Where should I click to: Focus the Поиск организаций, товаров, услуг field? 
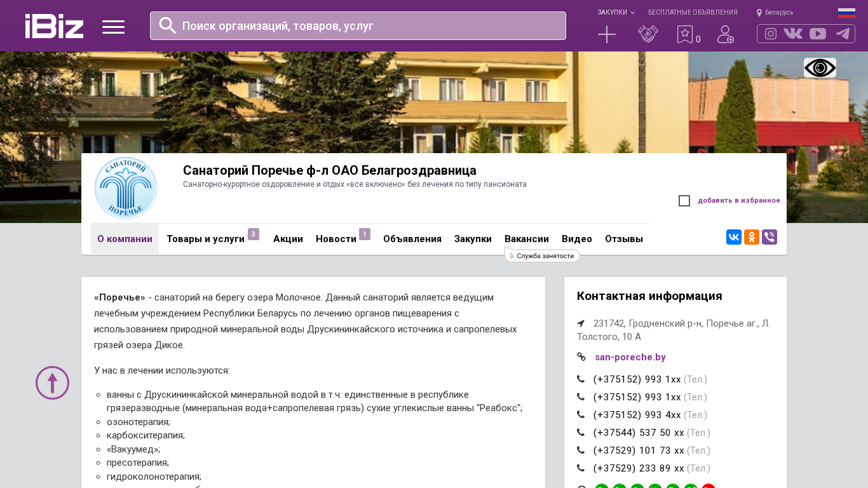(x=358, y=25)
